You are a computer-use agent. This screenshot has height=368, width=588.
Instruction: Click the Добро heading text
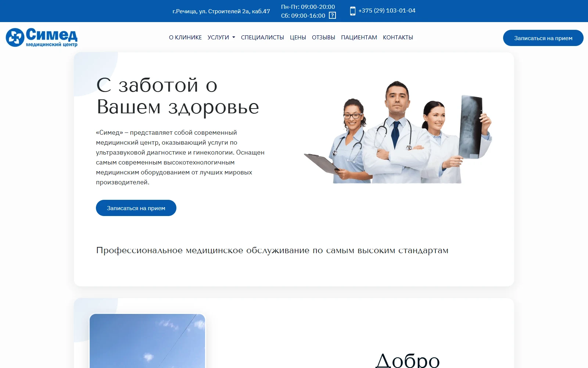pos(408,360)
